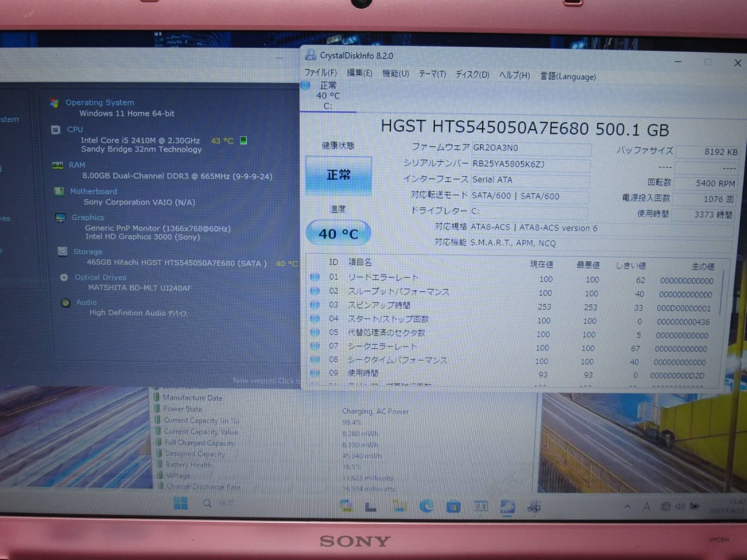This screenshot has height=560, width=747.
Task: Click the 項目名 column header in SMART table
Action: [x=360, y=262]
